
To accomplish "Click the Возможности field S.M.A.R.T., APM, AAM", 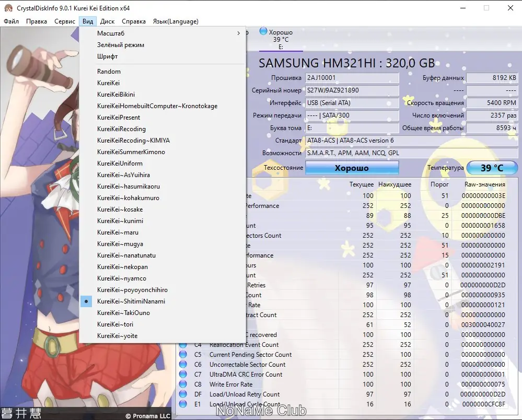I will pyautogui.click(x=411, y=153).
